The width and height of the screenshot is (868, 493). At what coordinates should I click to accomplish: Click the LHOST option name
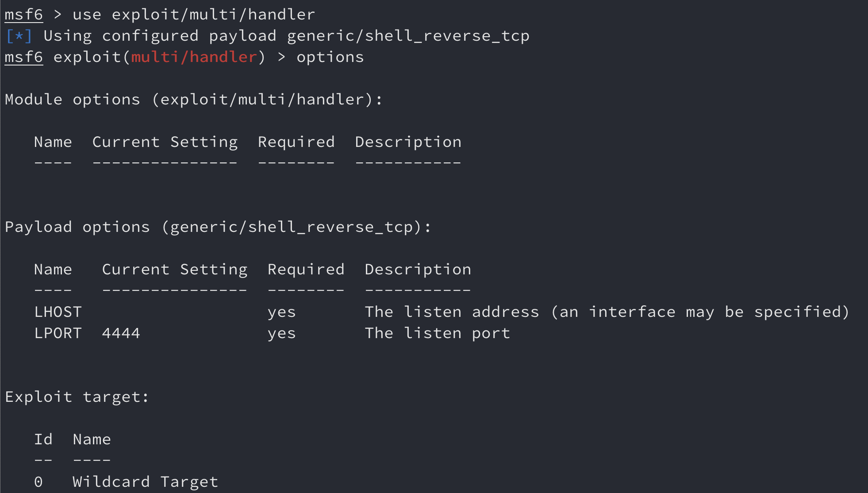tap(58, 312)
